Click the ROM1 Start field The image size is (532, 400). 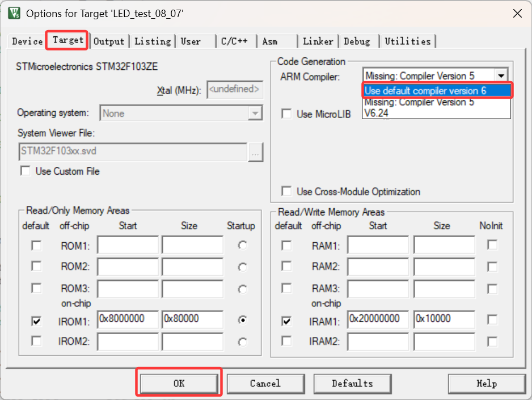point(128,245)
